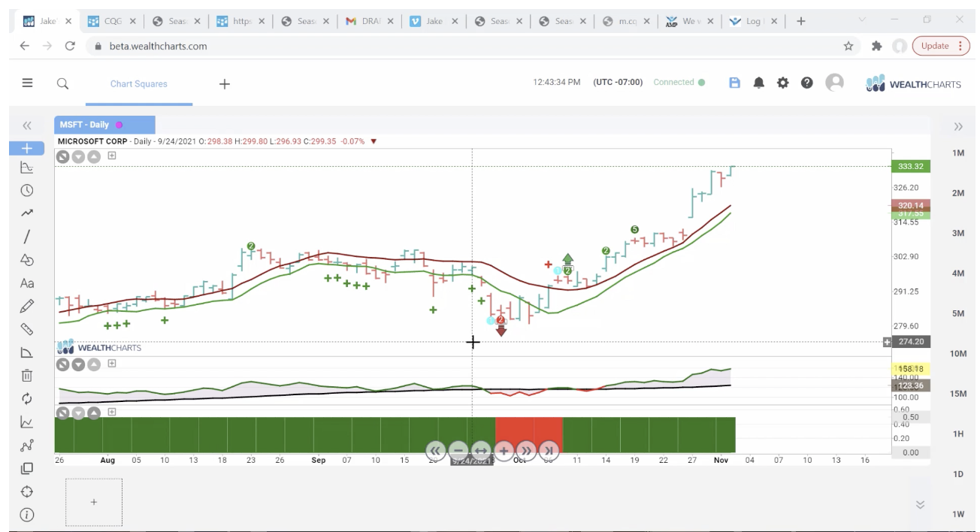Reset chart width with horizontal arrows button
The height and width of the screenshot is (532, 980).
(x=480, y=451)
